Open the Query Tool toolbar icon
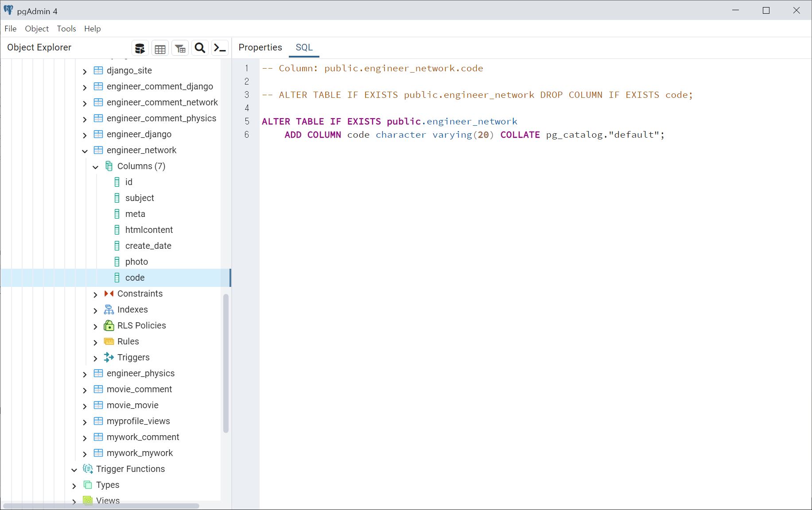The image size is (812, 510). tap(140, 48)
